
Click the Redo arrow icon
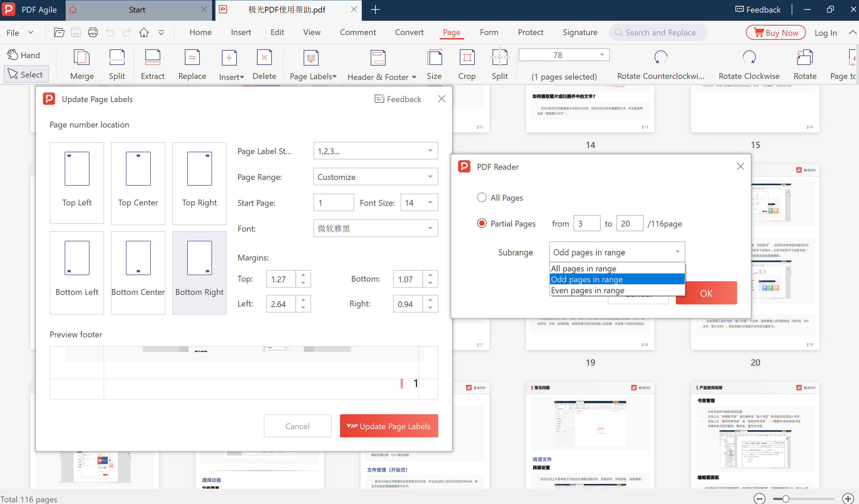point(127,32)
